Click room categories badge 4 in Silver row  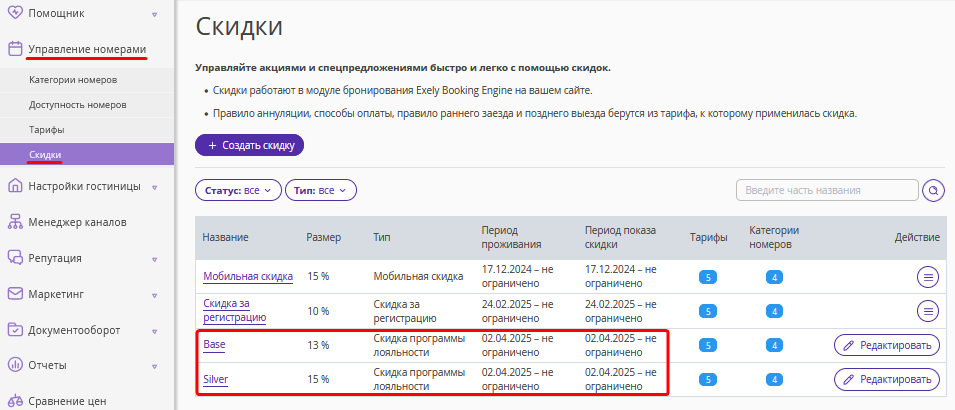click(775, 380)
